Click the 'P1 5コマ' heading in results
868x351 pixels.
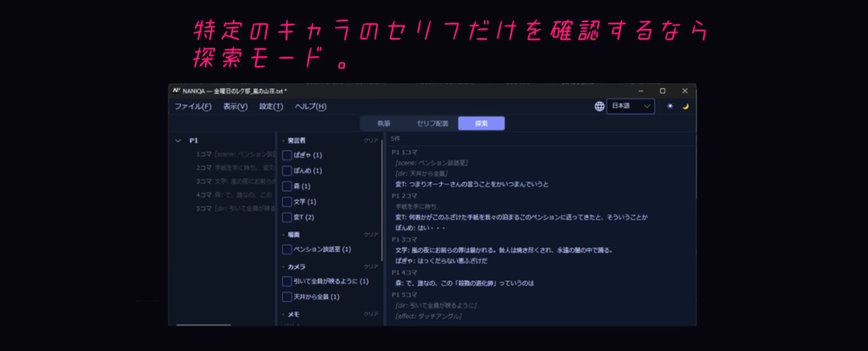point(404,294)
